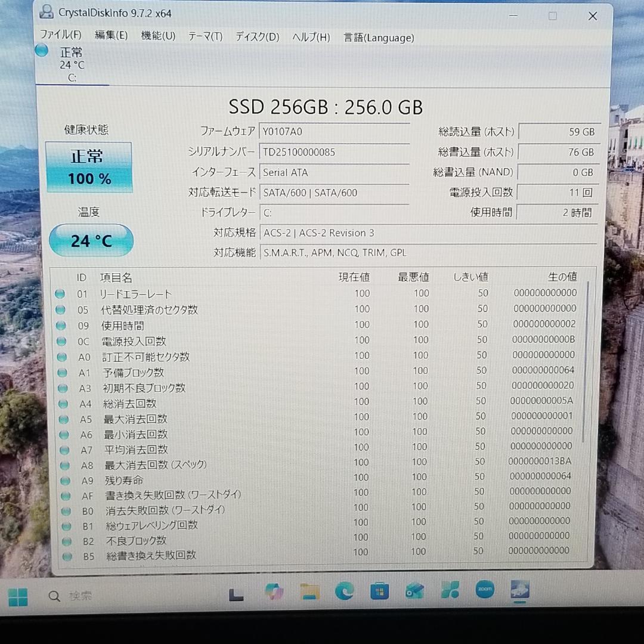Click the status circle for ID AF 書き換え失敗回数
This screenshot has height=644, width=644.
click(66, 496)
